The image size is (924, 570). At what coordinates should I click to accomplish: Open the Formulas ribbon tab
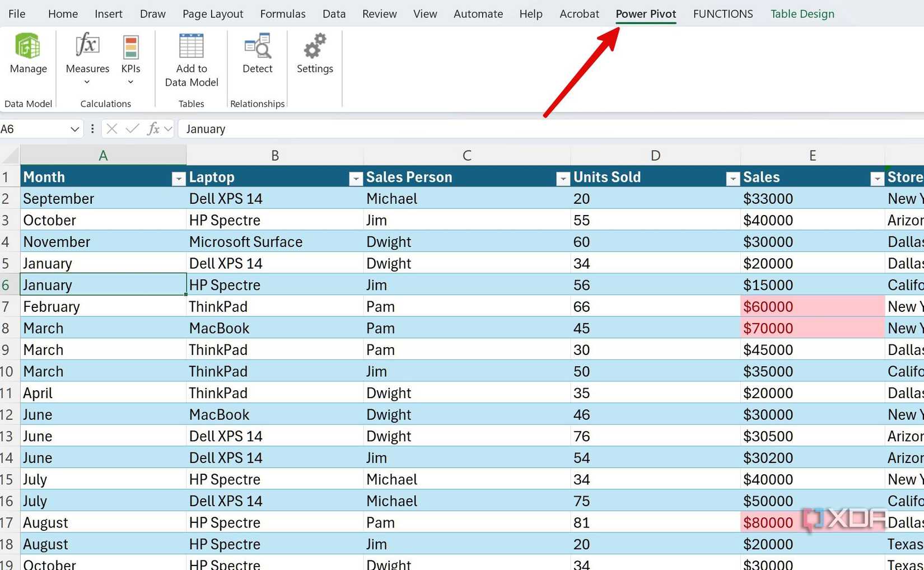(x=283, y=13)
